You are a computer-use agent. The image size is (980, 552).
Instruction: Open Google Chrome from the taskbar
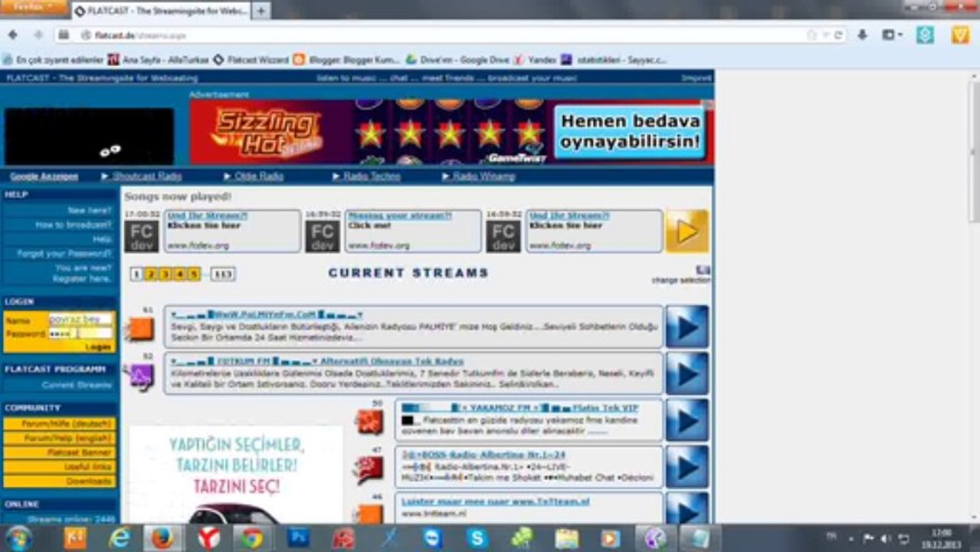(x=252, y=538)
